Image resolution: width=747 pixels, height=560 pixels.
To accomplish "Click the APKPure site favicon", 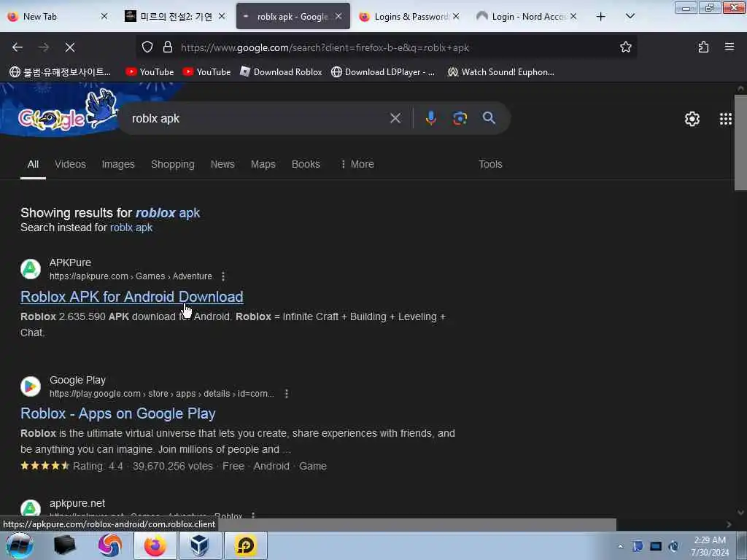I will [x=31, y=268].
